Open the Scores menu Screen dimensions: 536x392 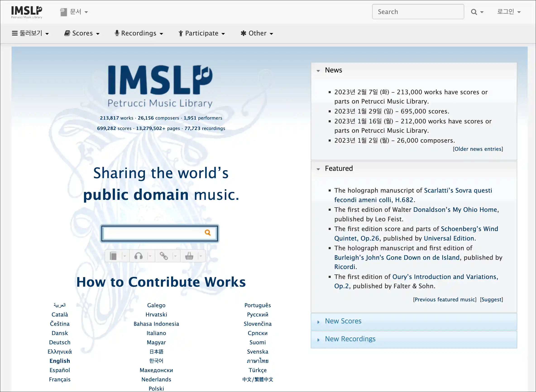[x=82, y=33]
